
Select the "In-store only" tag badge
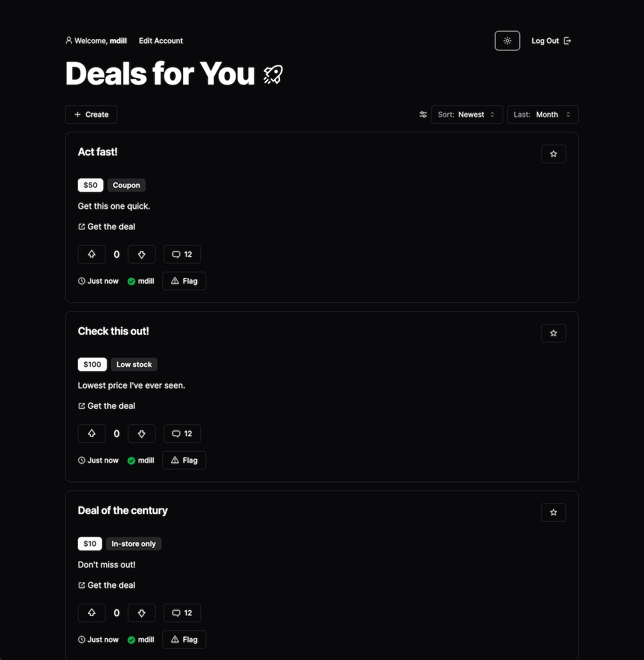point(134,544)
